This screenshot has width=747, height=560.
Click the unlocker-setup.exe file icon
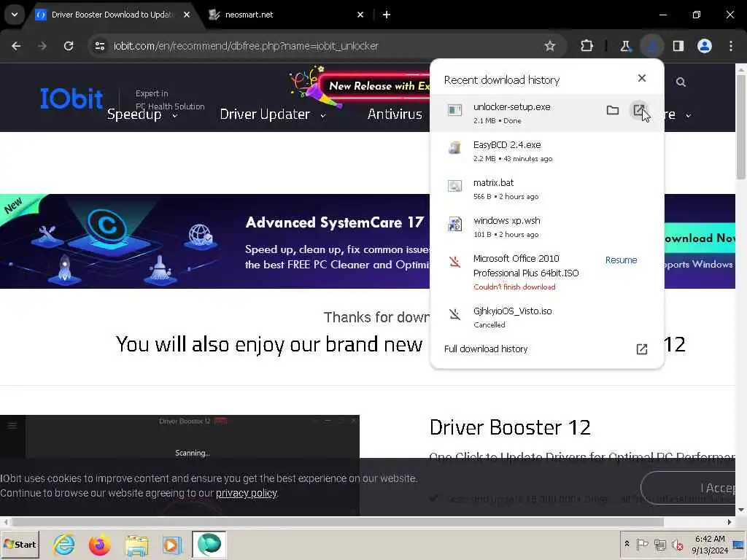[455, 111]
